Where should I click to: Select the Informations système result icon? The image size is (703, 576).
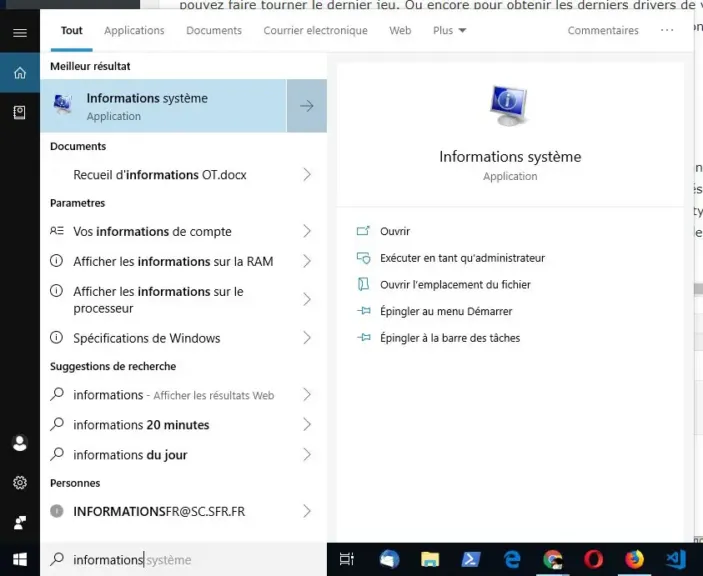63,105
